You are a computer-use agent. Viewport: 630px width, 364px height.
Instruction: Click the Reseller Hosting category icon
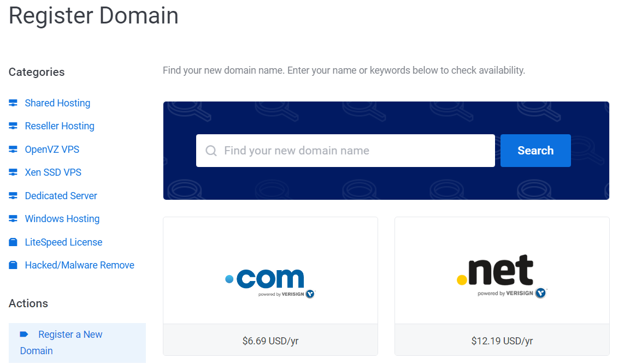[13, 126]
